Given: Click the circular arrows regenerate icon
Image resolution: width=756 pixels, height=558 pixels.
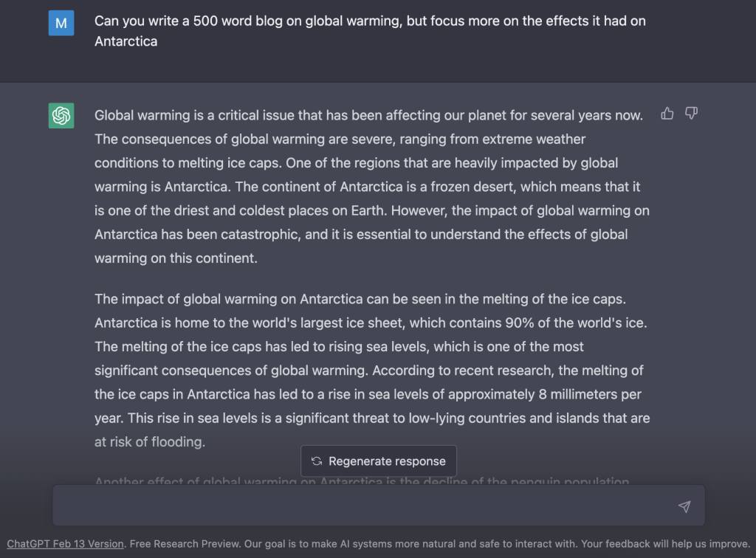Looking at the screenshot, I should click(316, 461).
